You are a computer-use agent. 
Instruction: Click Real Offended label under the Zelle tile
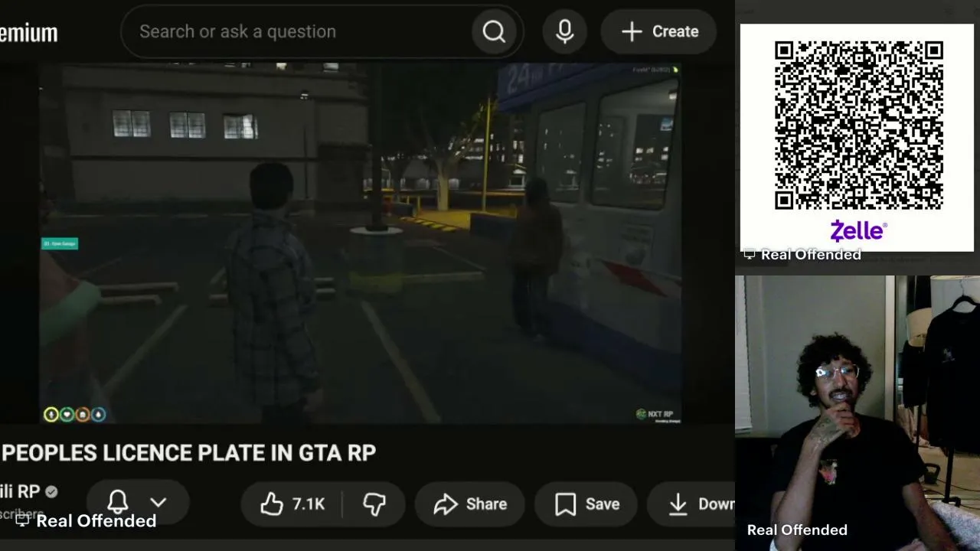point(811,255)
